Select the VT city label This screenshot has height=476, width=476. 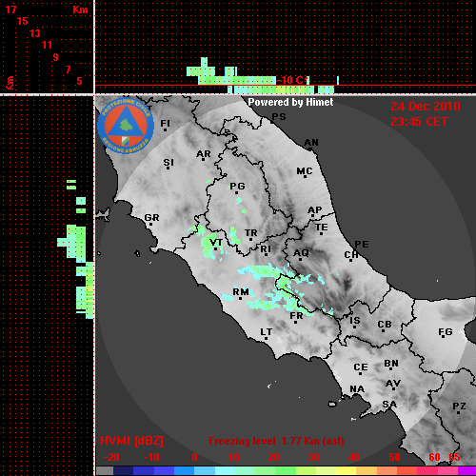click(x=216, y=243)
